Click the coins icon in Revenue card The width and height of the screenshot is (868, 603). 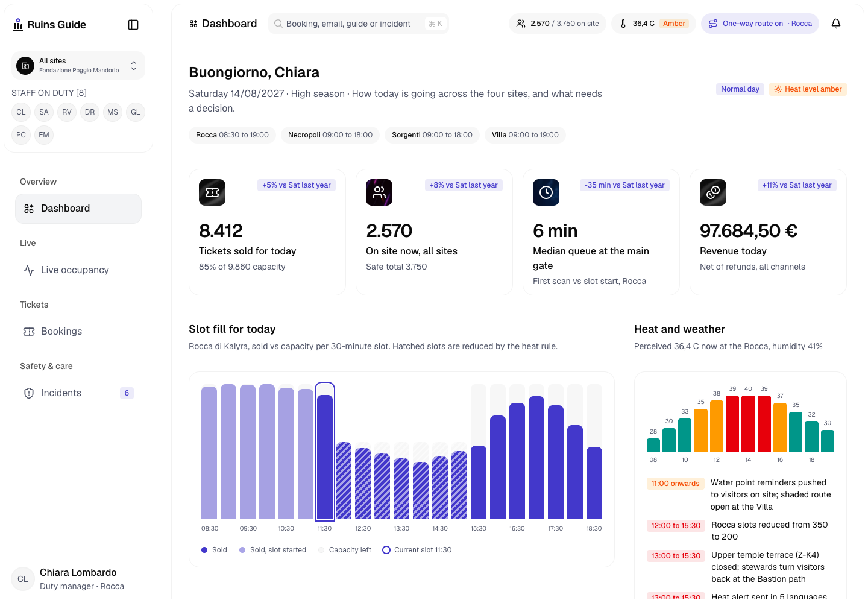coord(713,192)
